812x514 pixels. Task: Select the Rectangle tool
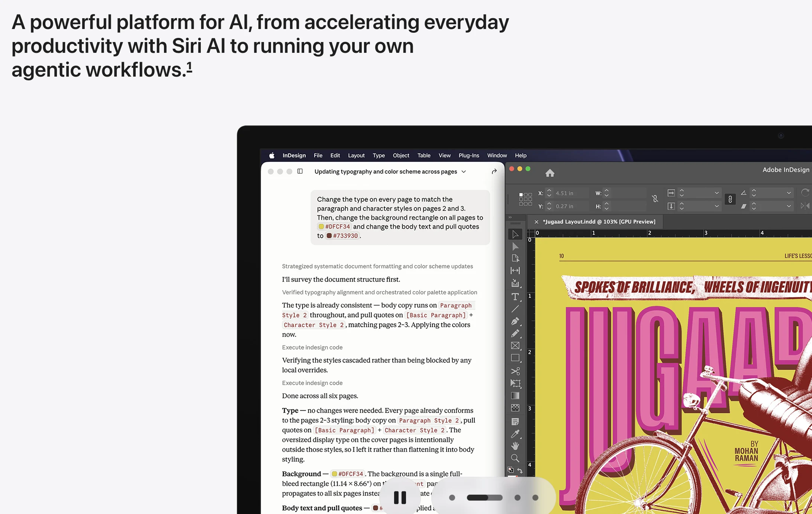pyautogui.click(x=515, y=358)
